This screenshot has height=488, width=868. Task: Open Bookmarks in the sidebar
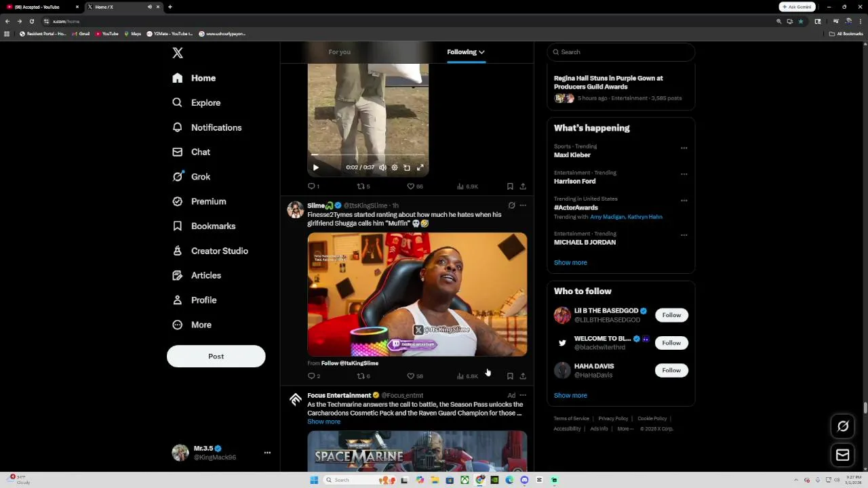(x=204, y=226)
